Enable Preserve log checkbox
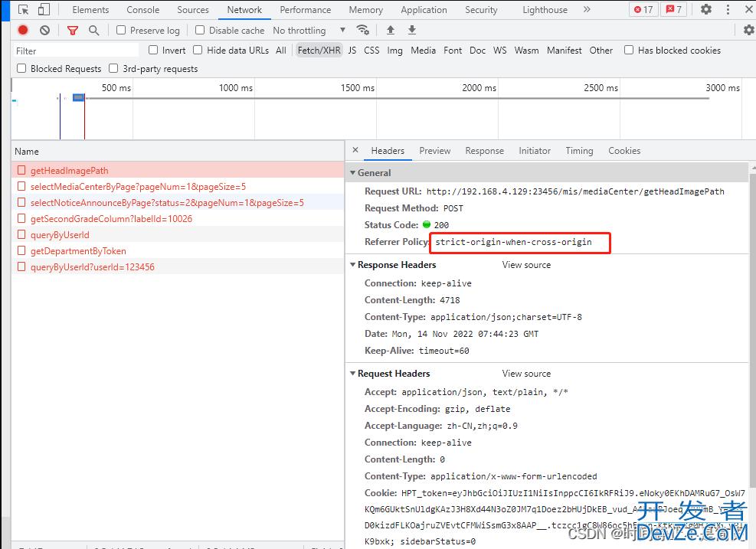Image resolution: width=756 pixels, height=549 pixels. click(x=121, y=31)
